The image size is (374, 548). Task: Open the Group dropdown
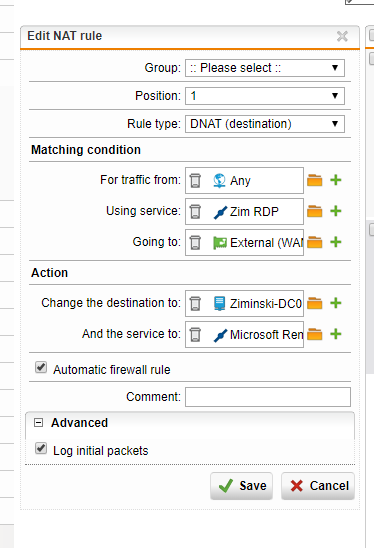[x=265, y=68]
